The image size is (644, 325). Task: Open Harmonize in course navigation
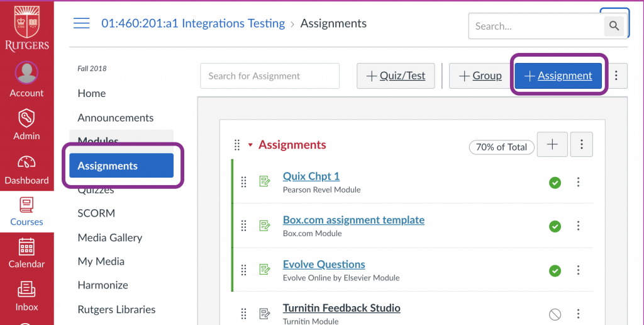tap(103, 285)
